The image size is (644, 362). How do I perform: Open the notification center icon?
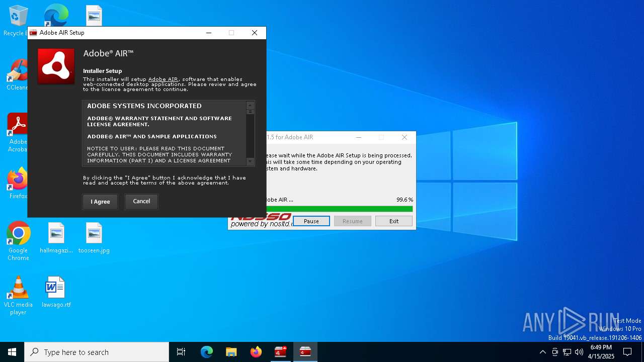[627, 352]
